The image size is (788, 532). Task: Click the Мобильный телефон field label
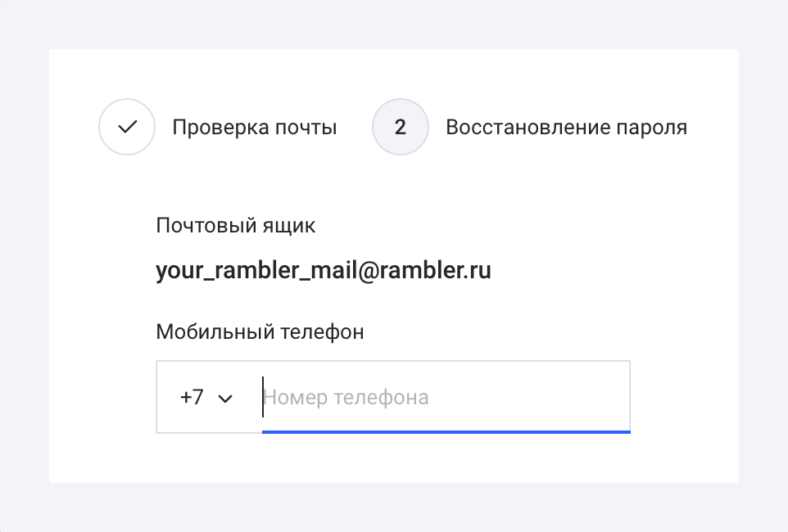click(260, 332)
